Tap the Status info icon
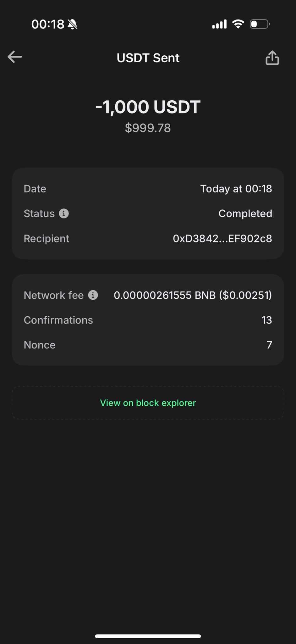The width and height of the screenshot is (296, 644). (x=64, y=214)
